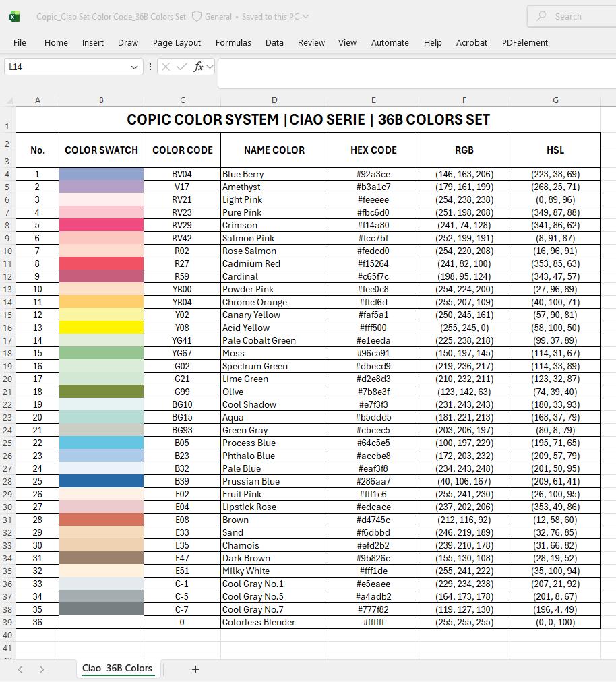Click the Blue Berry BV04 color swatch
This screenshot has width=616, height=682.
point(101,174)
